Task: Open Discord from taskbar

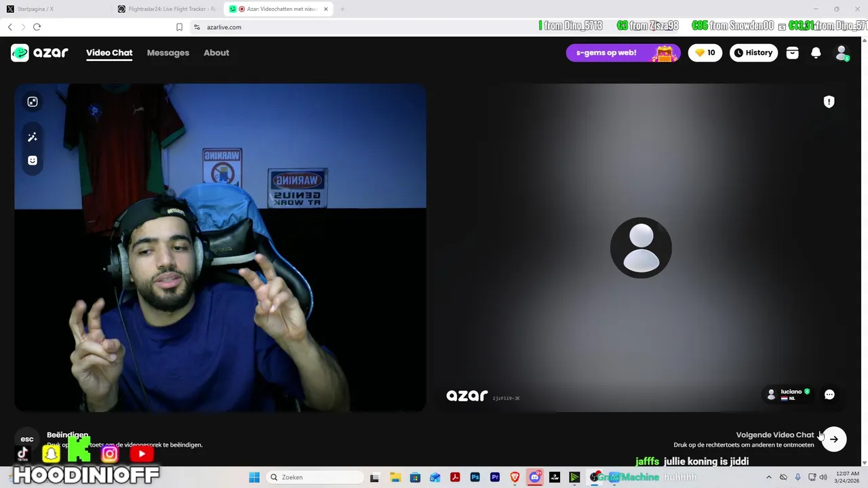Action: 535,477
